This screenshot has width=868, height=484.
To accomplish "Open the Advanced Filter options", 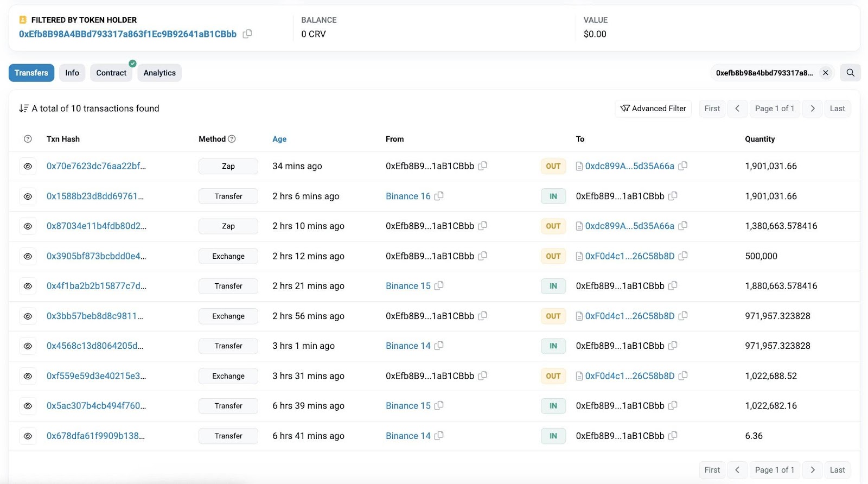I will [x=653, y=109].
